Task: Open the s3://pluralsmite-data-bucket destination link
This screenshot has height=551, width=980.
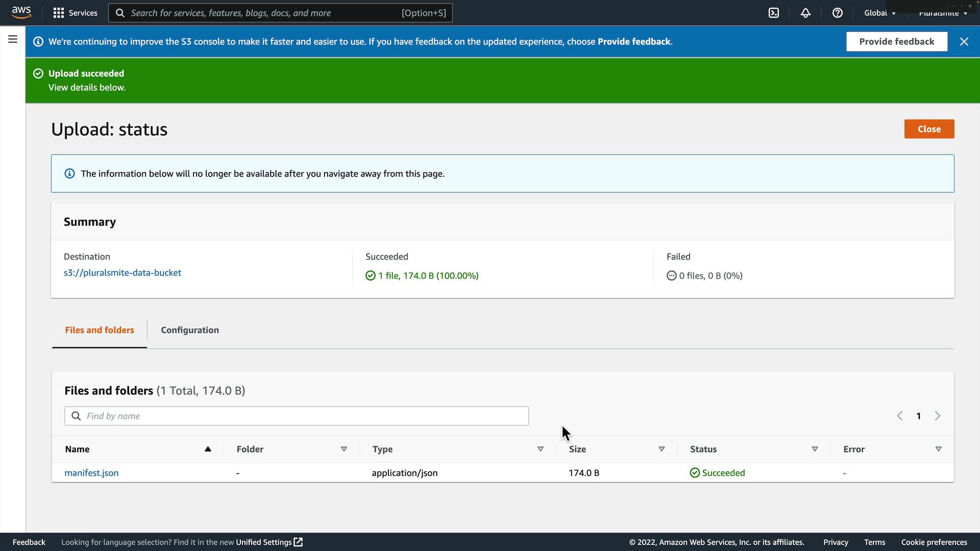Action: tap(122, 272)
